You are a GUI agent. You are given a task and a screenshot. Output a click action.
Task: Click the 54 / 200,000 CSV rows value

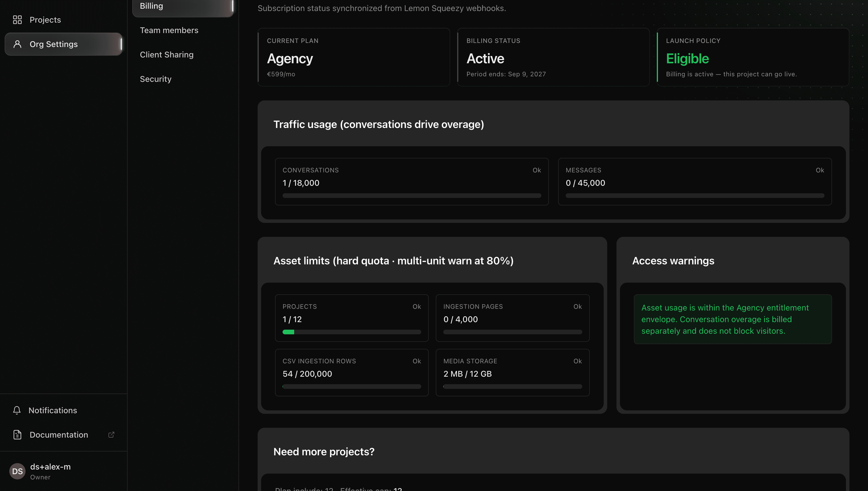pos(307,374)
